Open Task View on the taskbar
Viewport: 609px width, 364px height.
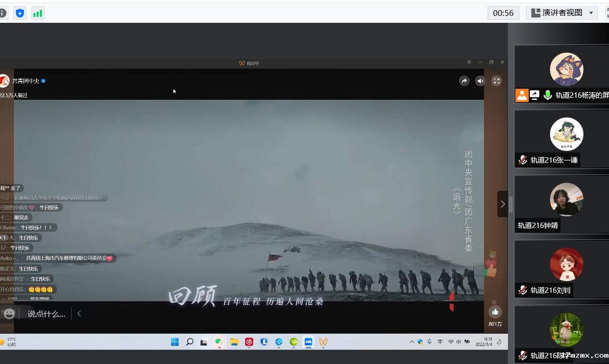coord(204,342)
